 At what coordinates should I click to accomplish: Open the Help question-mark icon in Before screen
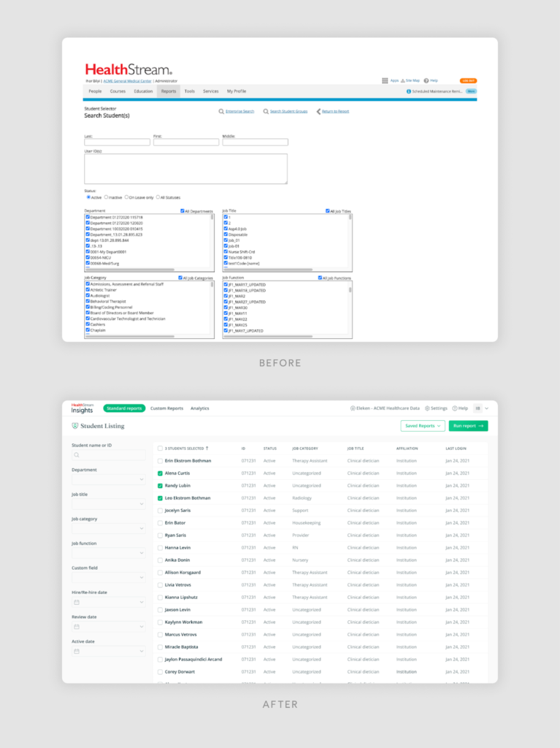click(x=426, y=80)
